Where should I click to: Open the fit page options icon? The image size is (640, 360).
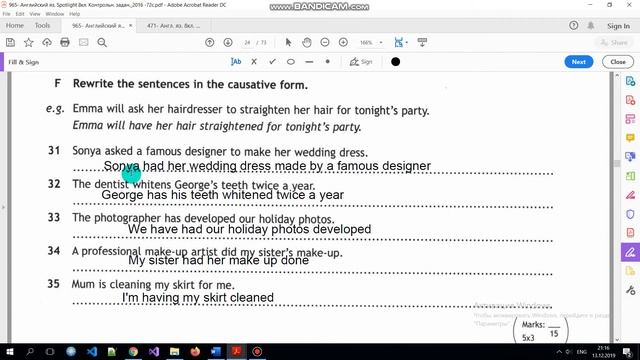pos(400,42)
